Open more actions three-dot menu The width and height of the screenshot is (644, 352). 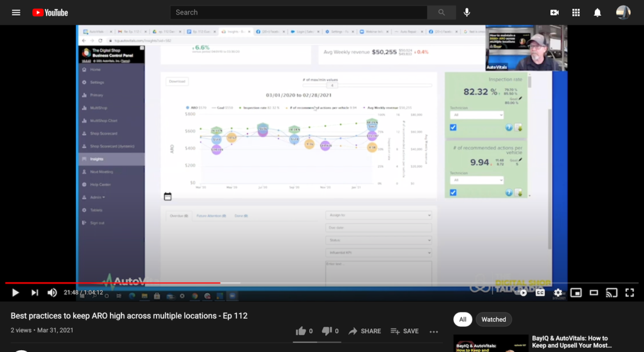click(434, 331)
